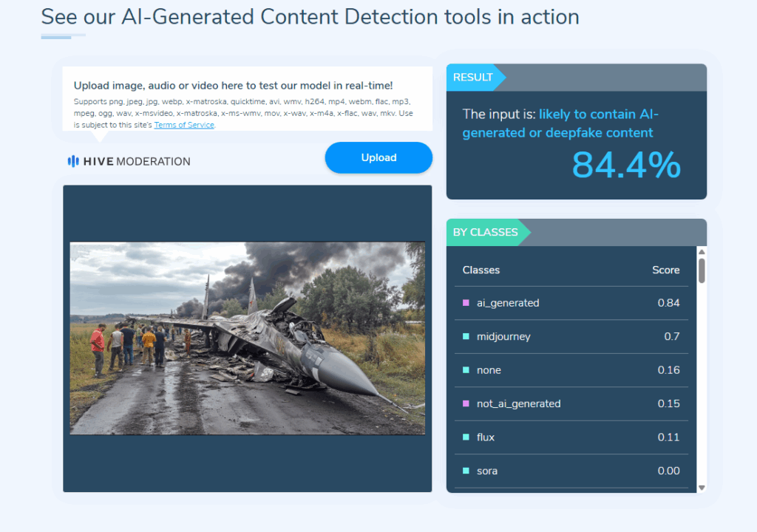
Task: Click the 84.4% result percentage
Action: tap(626, 165)
